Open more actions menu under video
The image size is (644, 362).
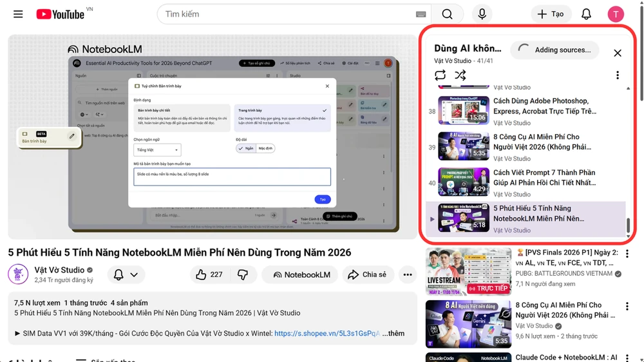(408, 274)
